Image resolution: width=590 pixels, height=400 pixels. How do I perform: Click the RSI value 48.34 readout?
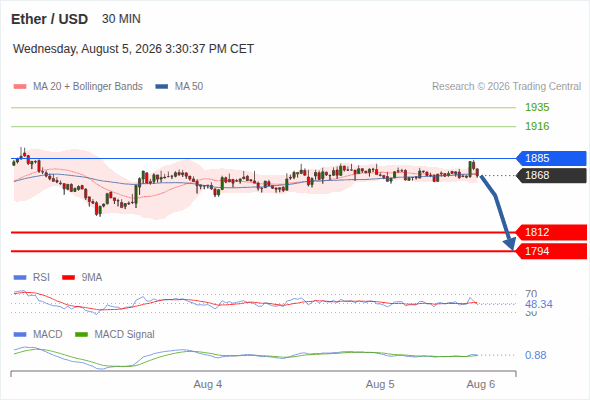pos(539,304)
